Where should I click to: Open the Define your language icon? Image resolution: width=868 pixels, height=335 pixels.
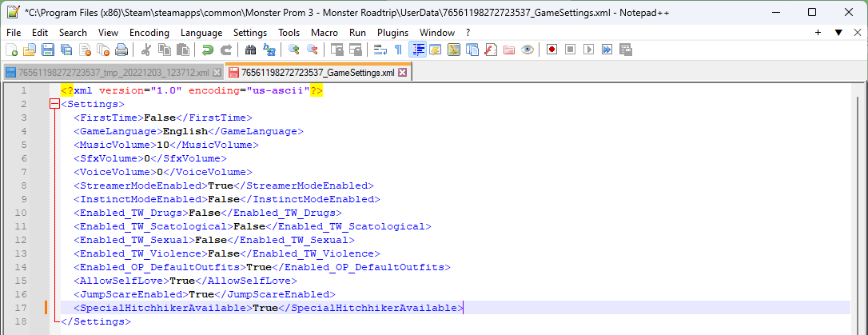pyautogui.click(x=436, y=50)
